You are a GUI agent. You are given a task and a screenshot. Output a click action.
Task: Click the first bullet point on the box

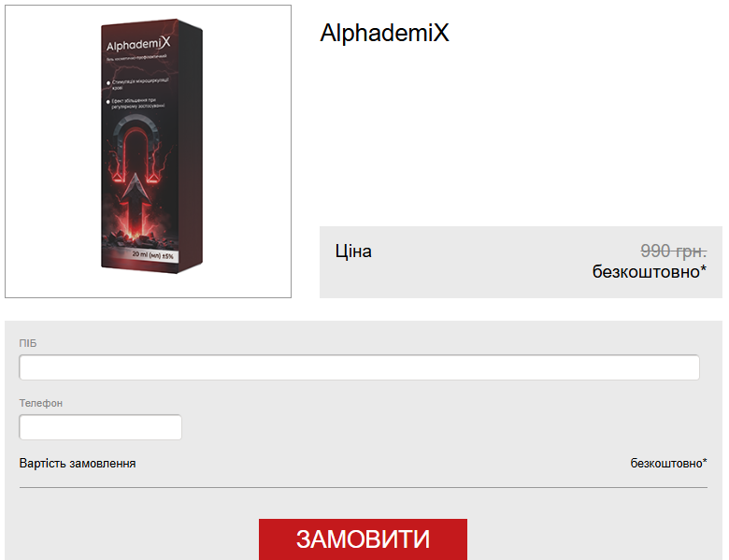click(138, 84)
